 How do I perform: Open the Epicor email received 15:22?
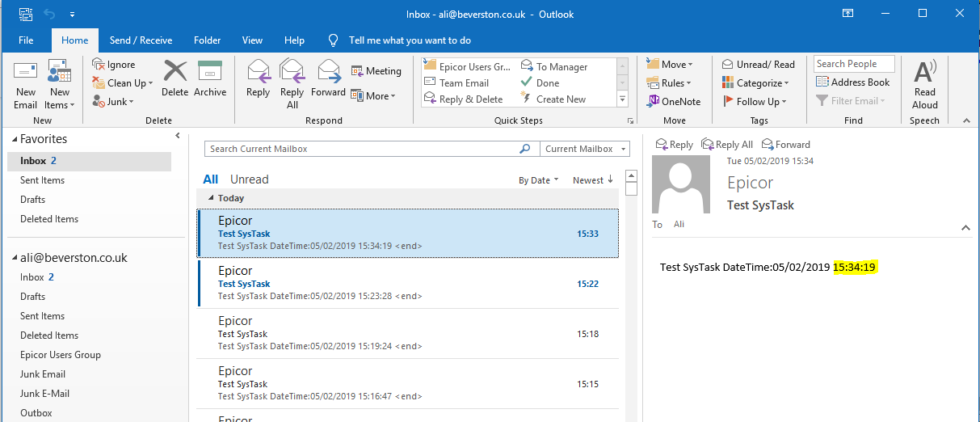click(x=408, y=283)
